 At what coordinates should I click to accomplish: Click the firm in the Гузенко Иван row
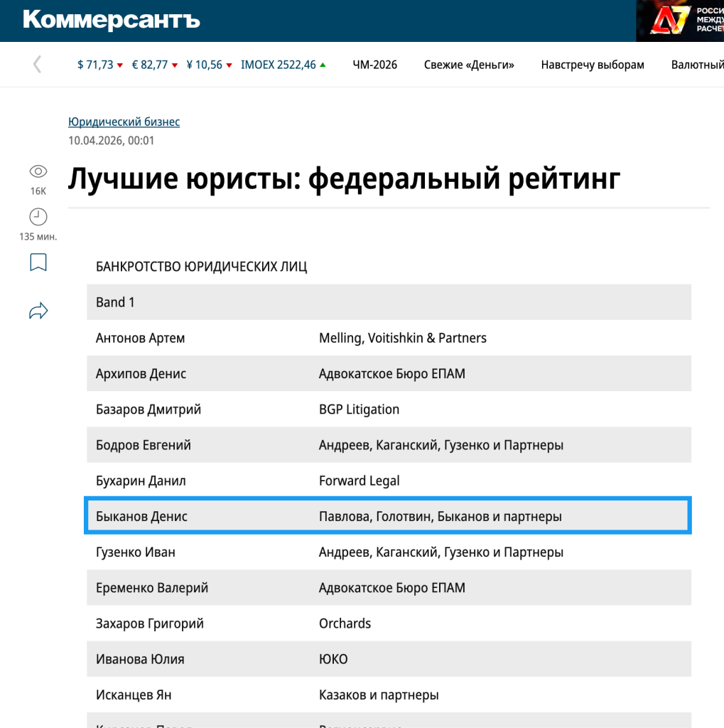[x=441, y=552]
